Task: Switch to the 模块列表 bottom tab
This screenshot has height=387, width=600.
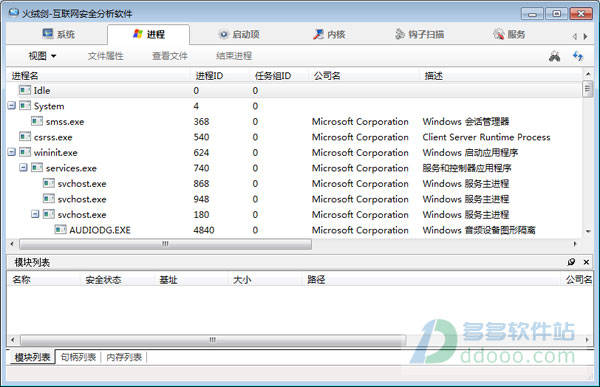Action: [x=32, y=357]
